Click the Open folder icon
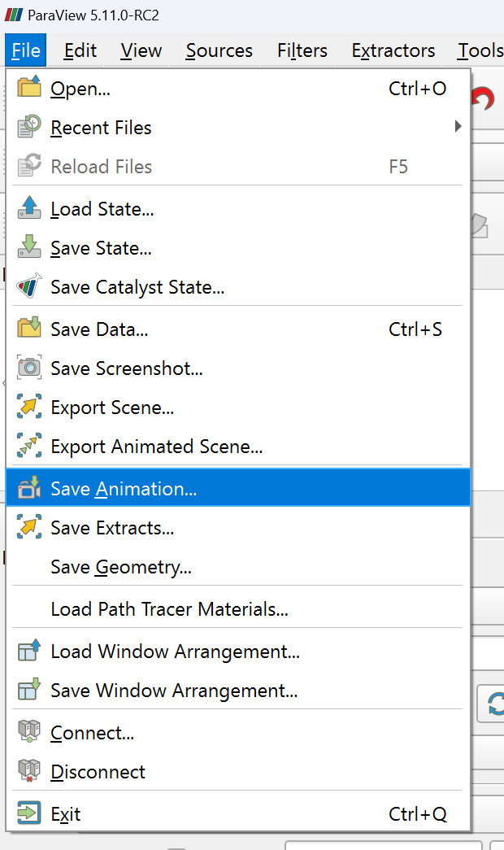This screenshot has width=504, height=850. coord(29,89)
